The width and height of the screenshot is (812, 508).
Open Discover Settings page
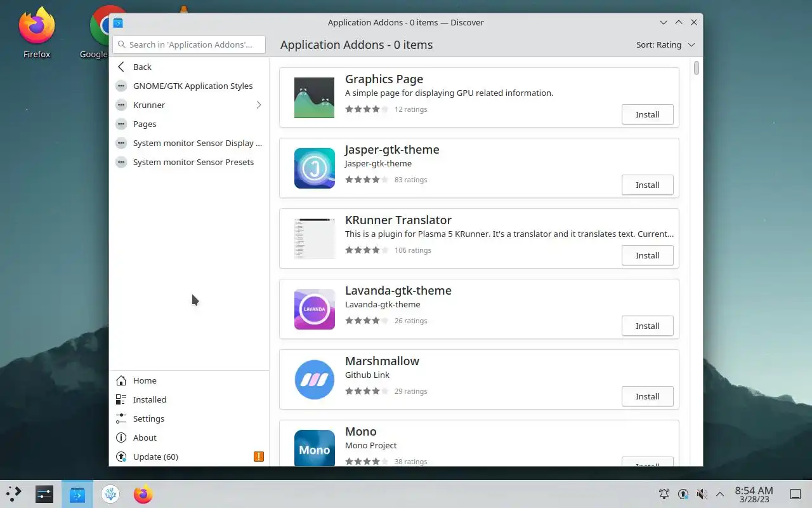pos(189,418)
